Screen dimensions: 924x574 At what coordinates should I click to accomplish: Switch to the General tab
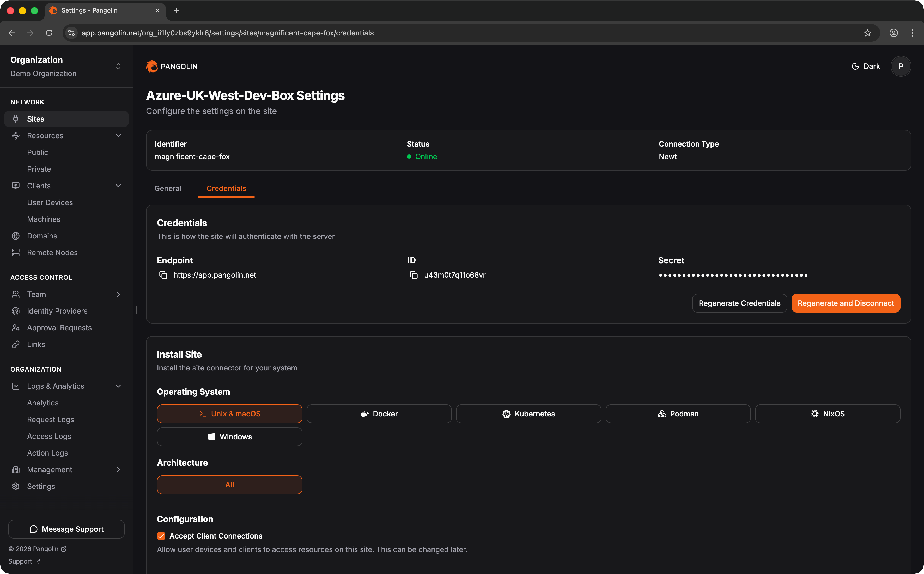pyautogui.click(x=168, y=188)
